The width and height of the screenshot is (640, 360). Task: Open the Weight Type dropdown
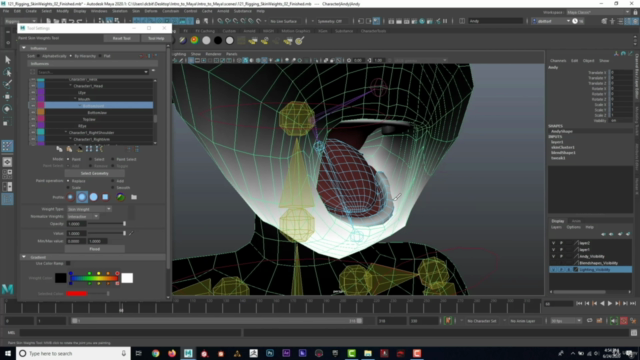pos(89,209)
